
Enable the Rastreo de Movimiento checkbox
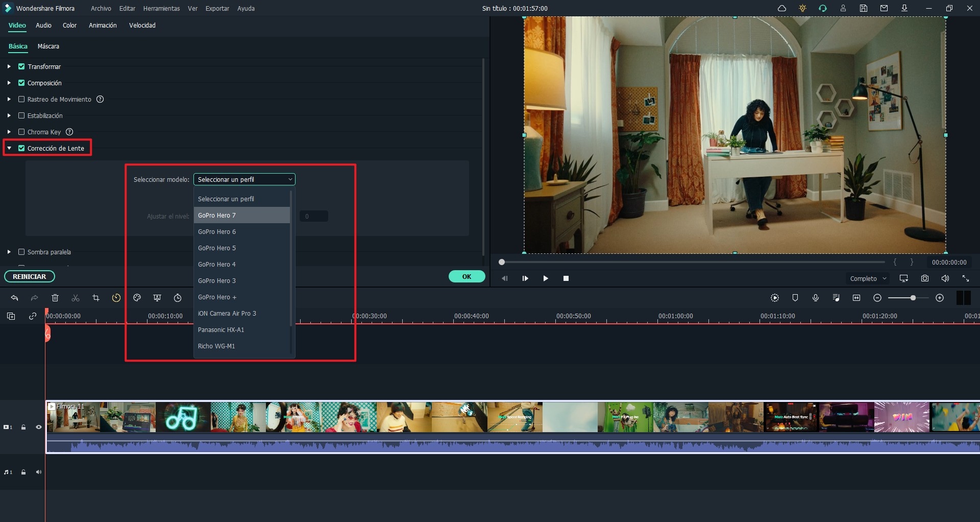coord(21,99)
